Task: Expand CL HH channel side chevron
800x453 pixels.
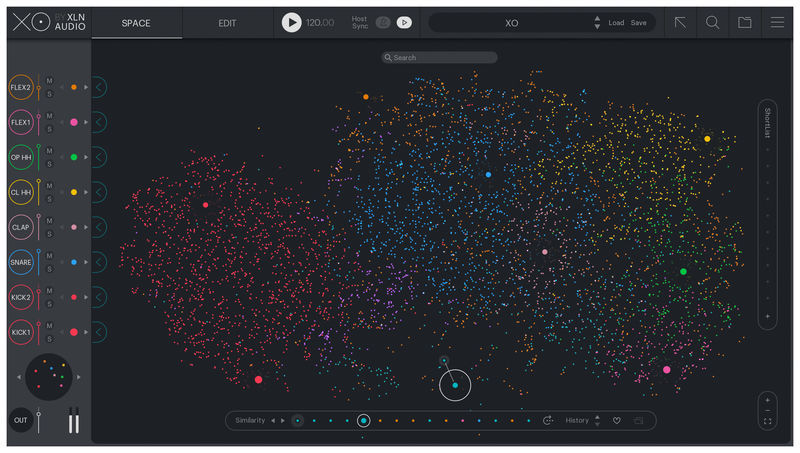Action: [99, 192]
